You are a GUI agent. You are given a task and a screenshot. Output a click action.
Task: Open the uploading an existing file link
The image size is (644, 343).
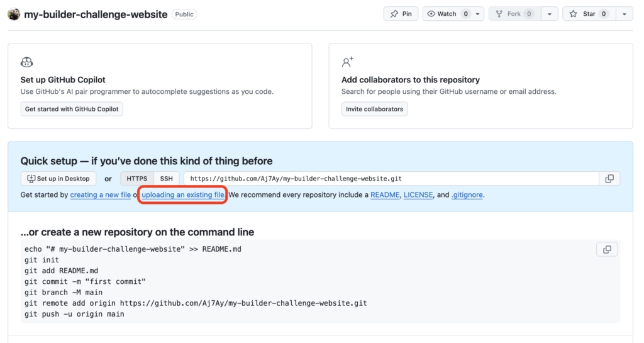pyautogui.click(x=183, y=195)
